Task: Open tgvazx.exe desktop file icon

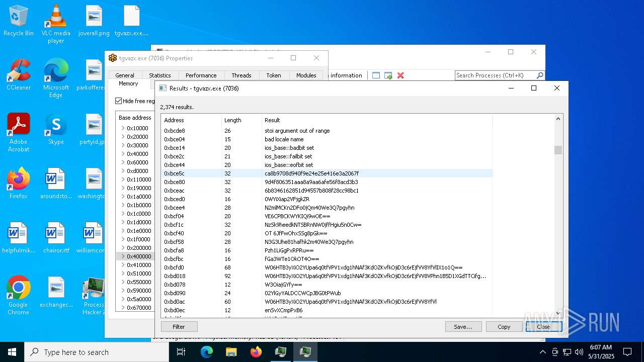Action: click(131, 21)
